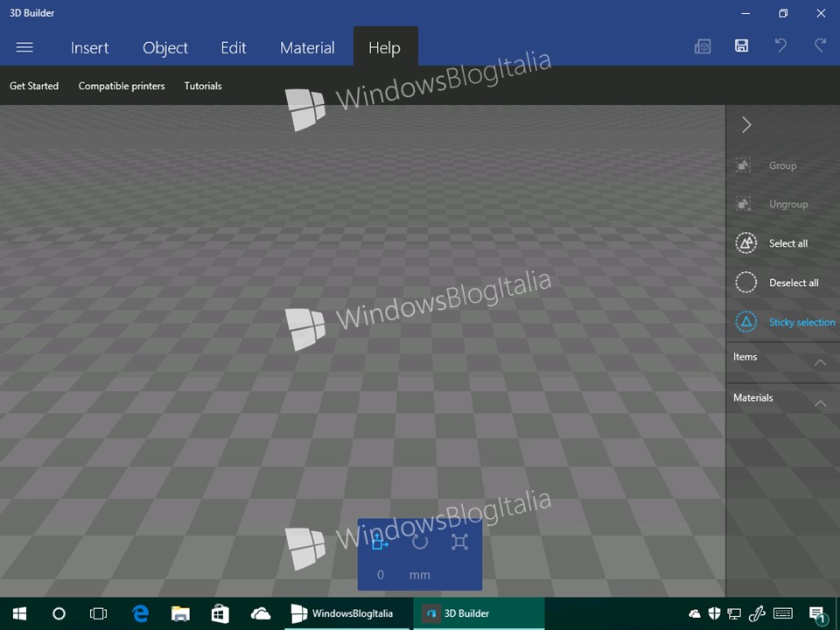Expand the Items section chevron
840x630 pixels.
pyautogui.click(x=820, y=362)
